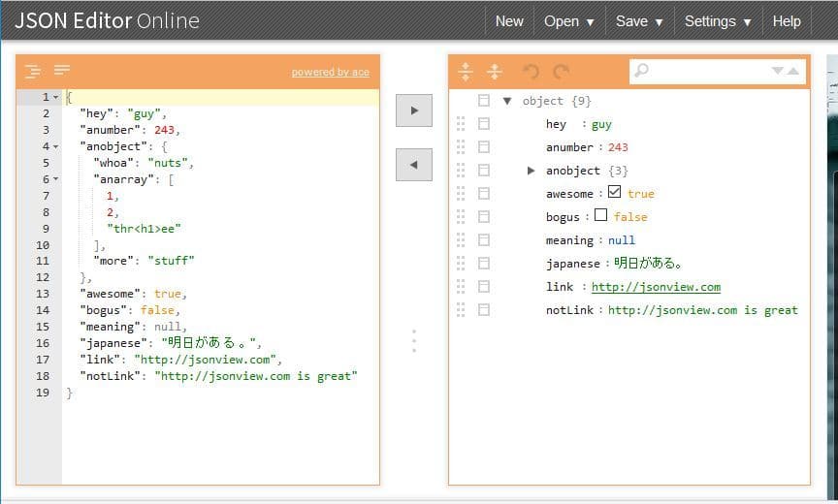Image resolution: width=838 pixels, height=504 pixels.
Task: Go to next search result arrow
Action: [x=778, y=71]
